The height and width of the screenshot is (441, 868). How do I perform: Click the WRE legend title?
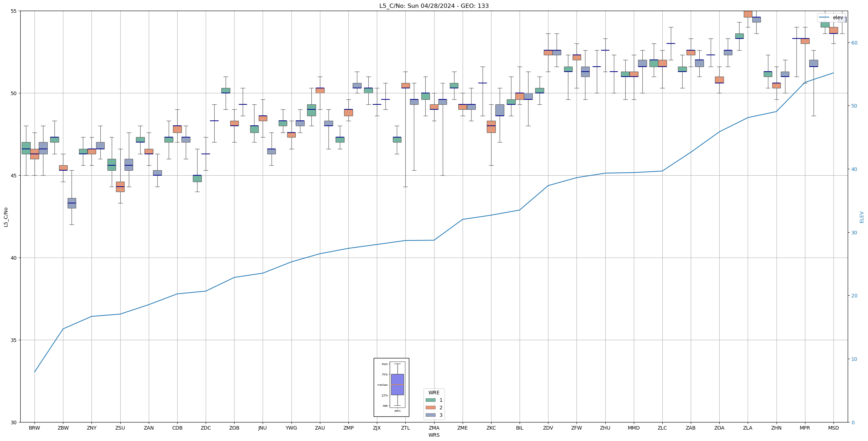tap(434, 393)
